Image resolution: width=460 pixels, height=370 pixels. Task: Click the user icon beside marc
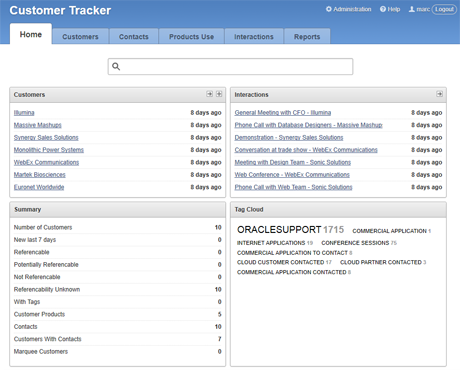click(x=412, y=9)
